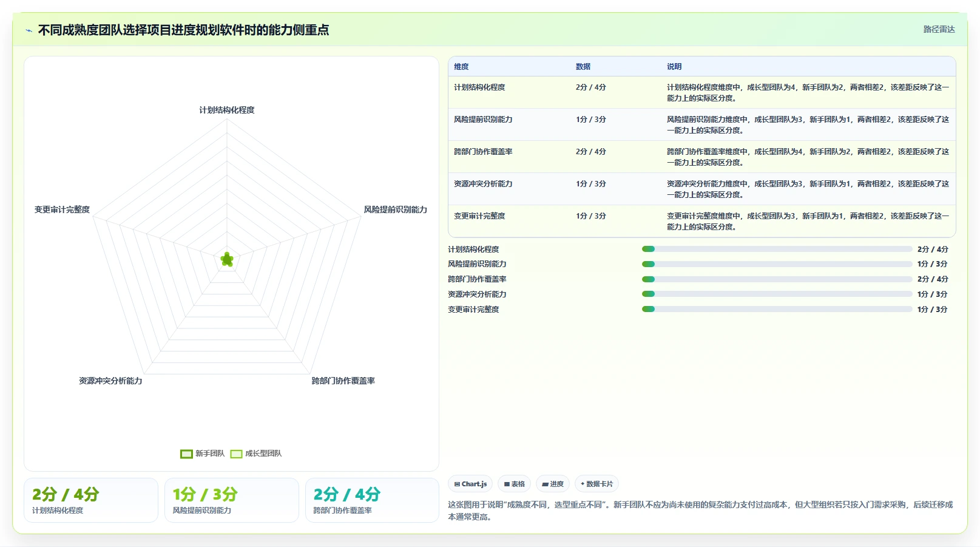Click the progress list label 跨部门协作覆盖率

(477, 279)
